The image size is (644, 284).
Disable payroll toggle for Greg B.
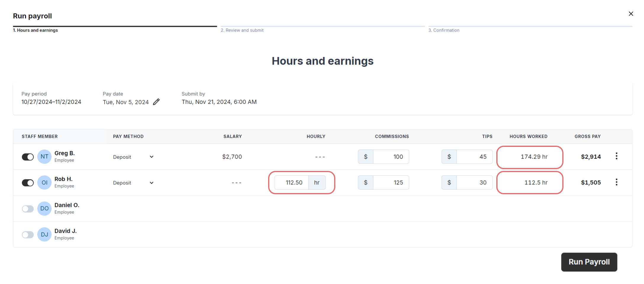[x=28, y=157]
